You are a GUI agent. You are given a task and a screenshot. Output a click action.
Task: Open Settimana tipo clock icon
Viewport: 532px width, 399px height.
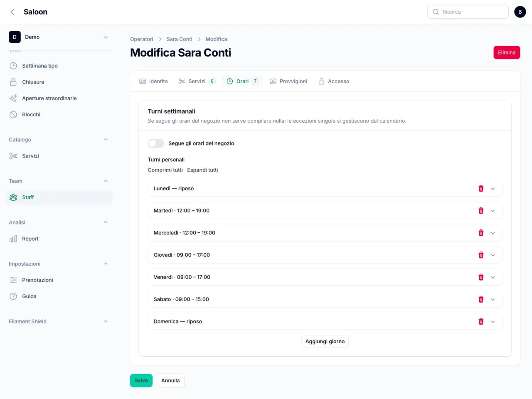tap(13, 66)
